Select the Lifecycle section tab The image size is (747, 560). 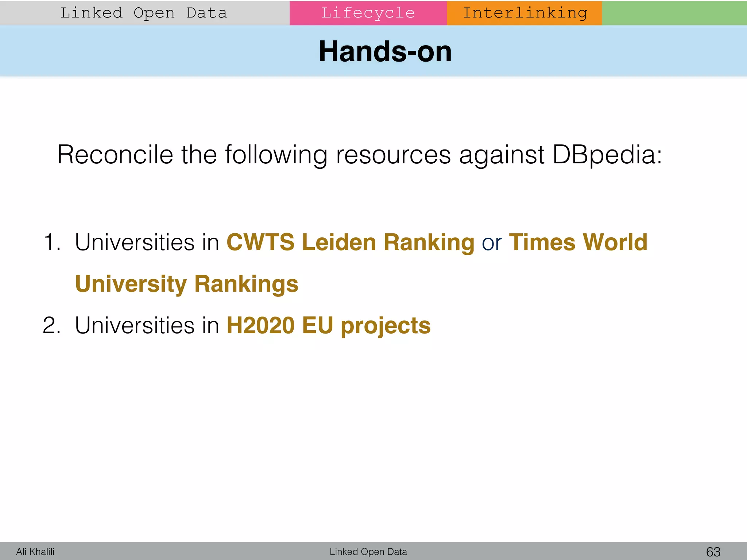coord(368,13)
